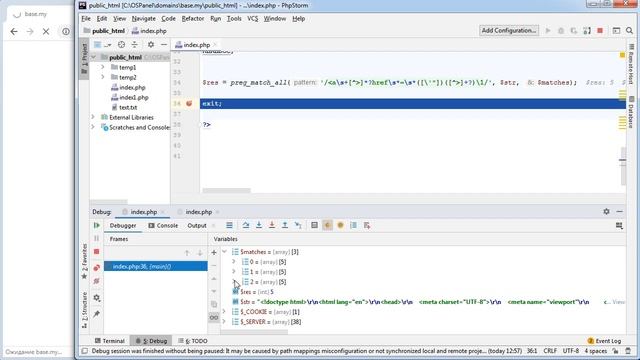The image size is (640, 360).
Task: Click the Step Out debugger icon
Action: coord(285,225)
